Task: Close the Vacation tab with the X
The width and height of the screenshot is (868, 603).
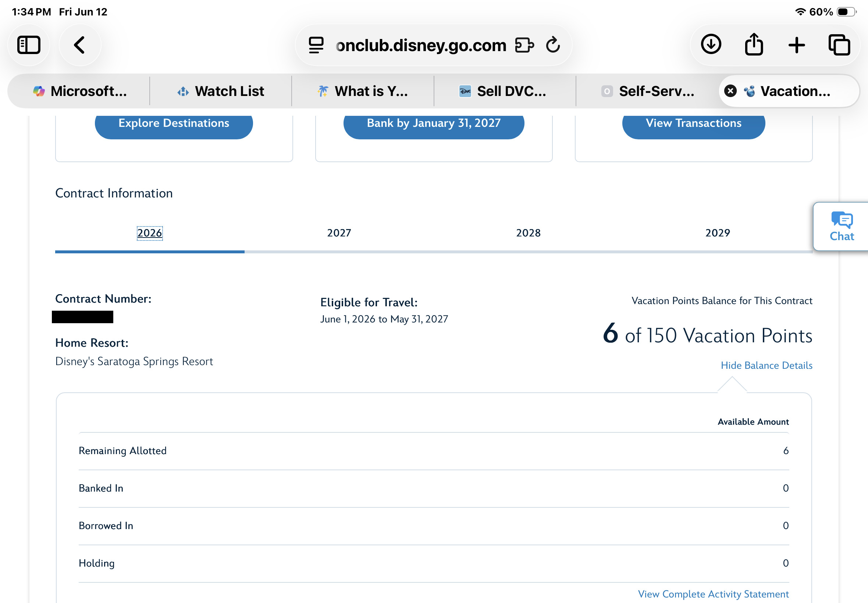Action: [x=730, y=91]
